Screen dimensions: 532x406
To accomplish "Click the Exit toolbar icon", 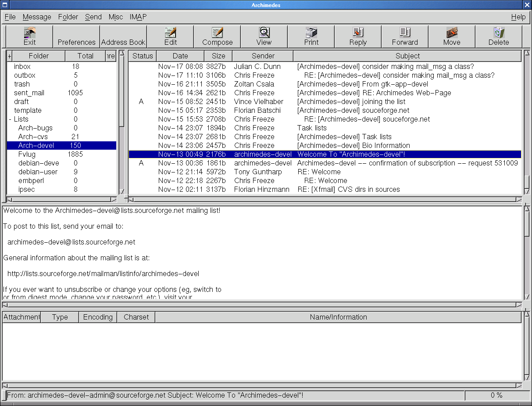I will coord(29,36).
